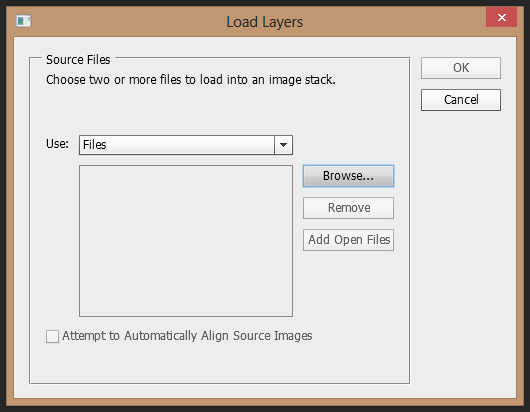530x412 pixels.
Task: Click the image stack instruction sentence
Action: point(191,80)
